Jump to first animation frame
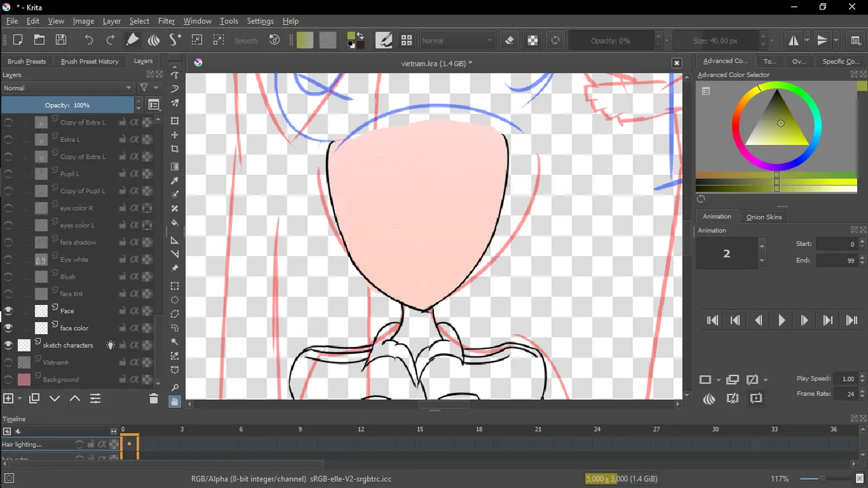This screenshot has height=488, width=868. pyautogui.click(x=713, y=321)
